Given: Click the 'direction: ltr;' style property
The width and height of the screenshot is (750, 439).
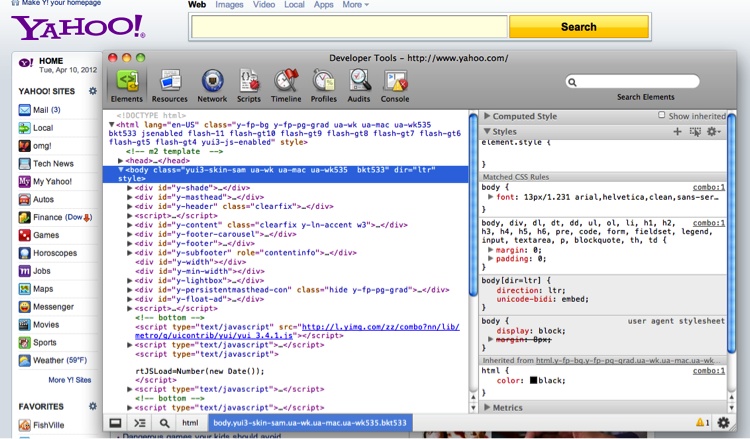Looking at the screenshot, I should (530, 291).
